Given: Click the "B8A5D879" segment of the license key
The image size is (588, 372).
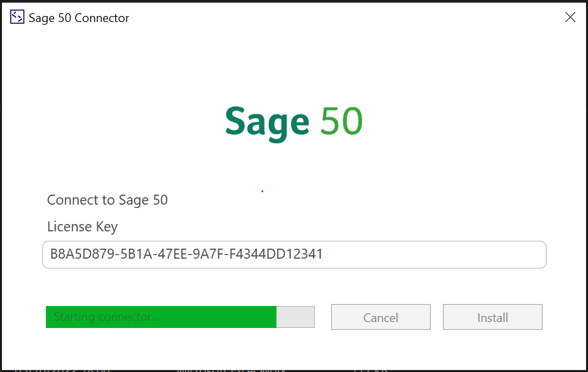Looking at the screenshot, I should tap(75, 254).
